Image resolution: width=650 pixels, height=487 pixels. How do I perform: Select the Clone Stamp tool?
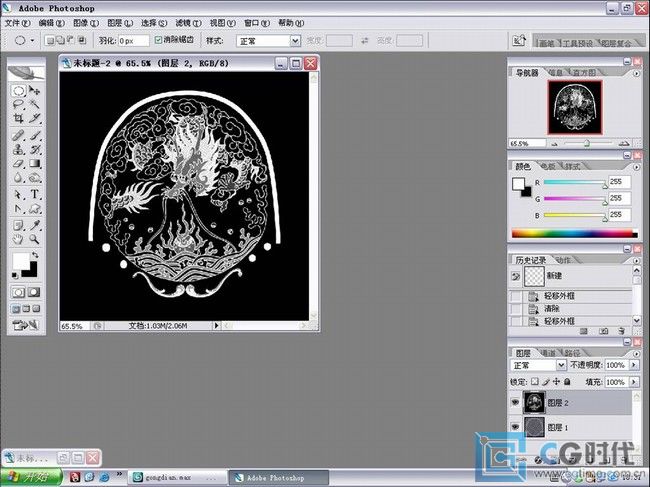pos(18,149)
